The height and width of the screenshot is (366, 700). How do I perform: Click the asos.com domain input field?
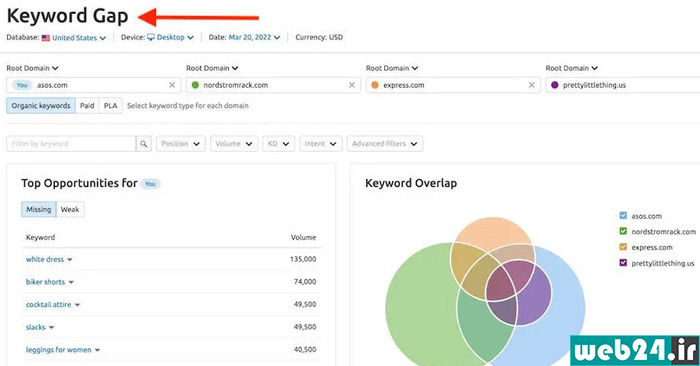click(94, 85)
